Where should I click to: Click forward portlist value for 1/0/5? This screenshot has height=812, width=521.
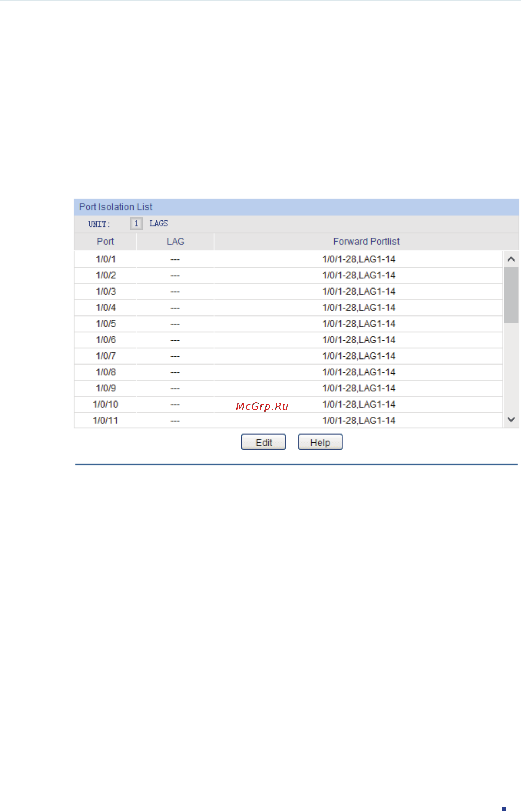click(359, 324)
